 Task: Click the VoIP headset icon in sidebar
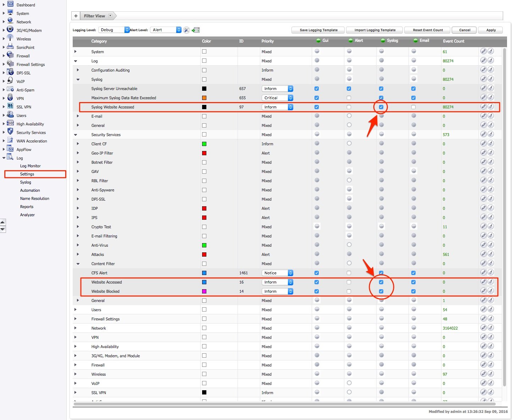point(10,80)
